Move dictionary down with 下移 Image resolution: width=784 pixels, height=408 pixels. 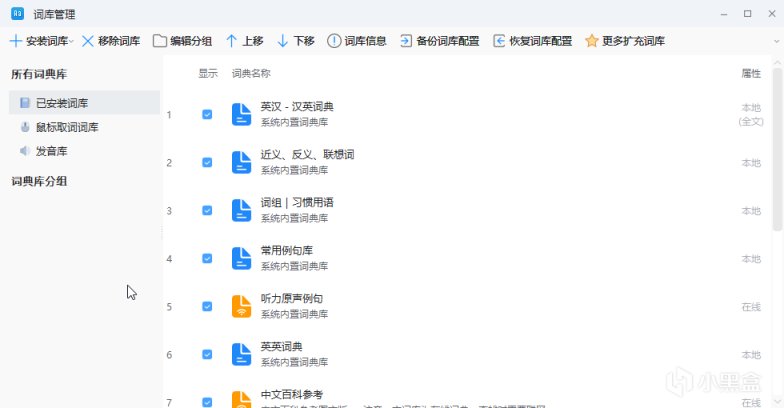(x=296, y=41)
